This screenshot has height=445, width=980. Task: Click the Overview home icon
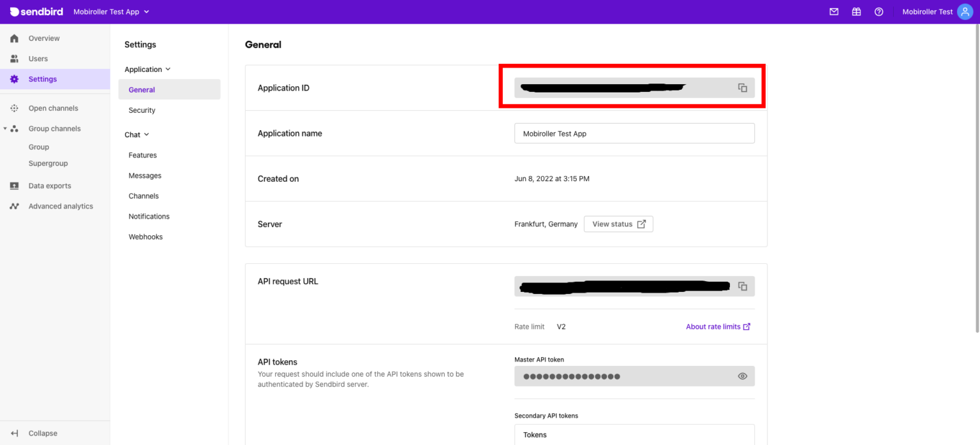[15, 38]
